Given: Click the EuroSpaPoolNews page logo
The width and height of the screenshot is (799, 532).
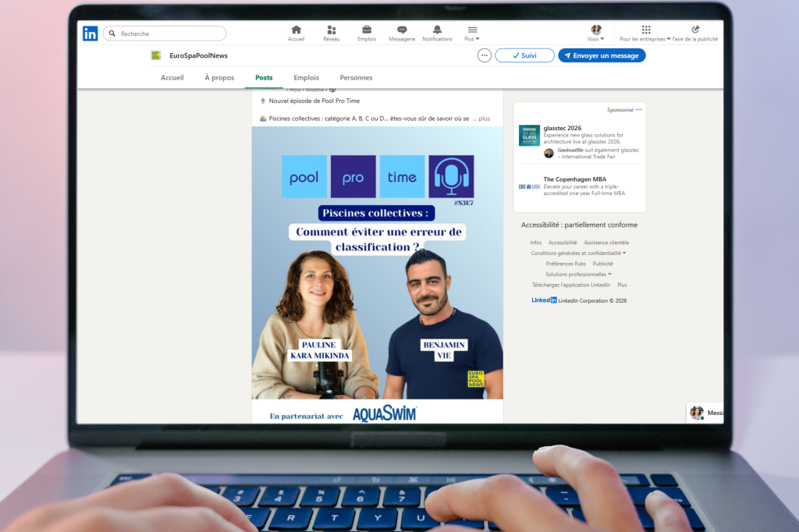Looking at the screenshot, I should (x=156, y=55).
